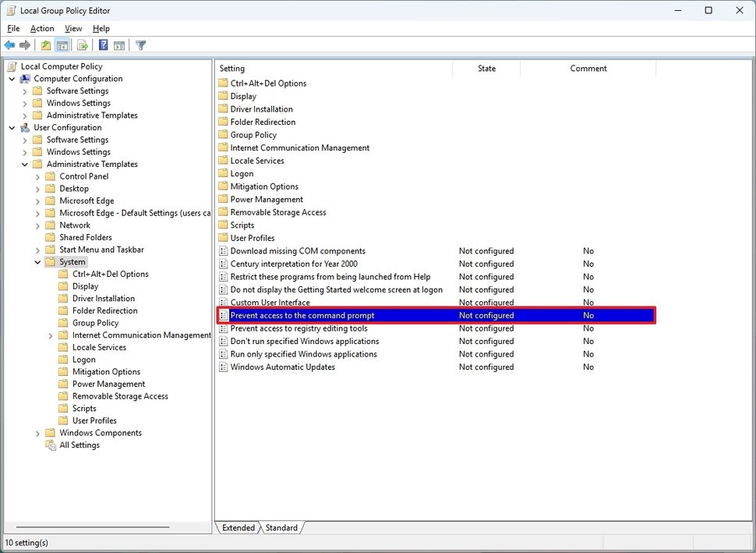Image resolution: width=756 pixels, height=553 pixels.
Task: Click the Export List toolbar icon
Action: pos(81,44)
